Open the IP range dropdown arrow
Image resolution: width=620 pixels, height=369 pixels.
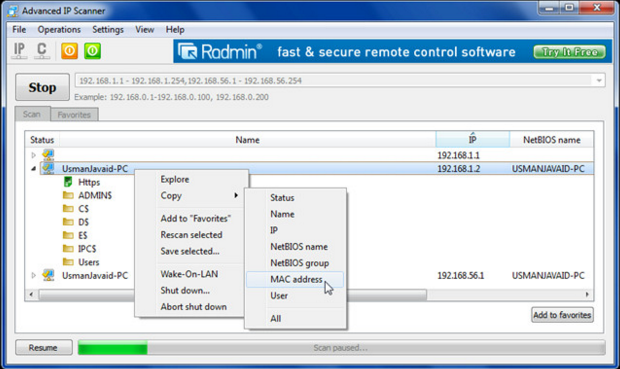pyautogui.click(x=599, y=81)
